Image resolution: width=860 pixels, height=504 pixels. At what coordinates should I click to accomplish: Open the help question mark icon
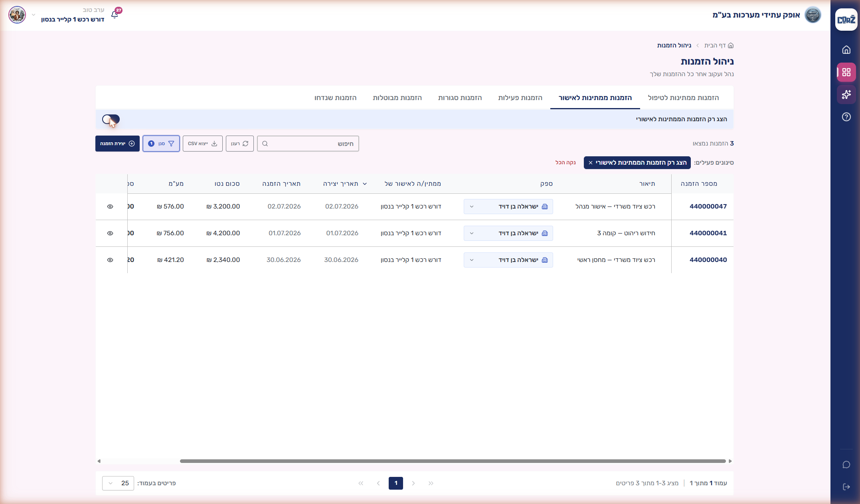coord(846,117)
